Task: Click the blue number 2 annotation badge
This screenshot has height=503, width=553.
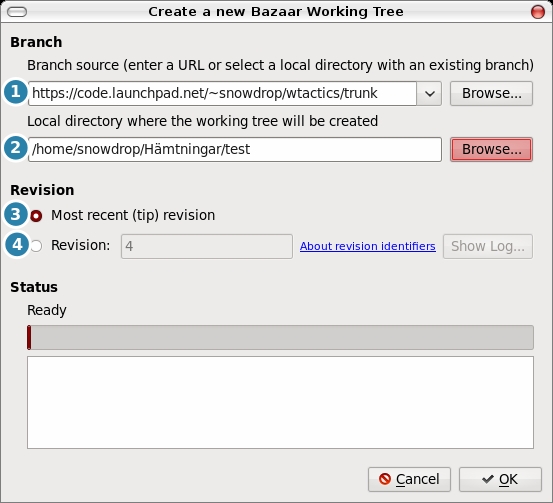Action: pos(16,148)
